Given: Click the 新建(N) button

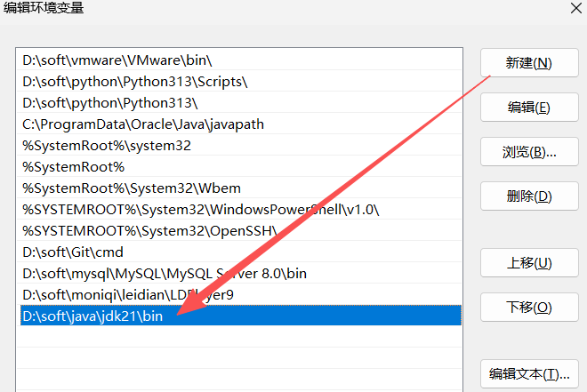Looking at the screenshot, I should point(529,62).
